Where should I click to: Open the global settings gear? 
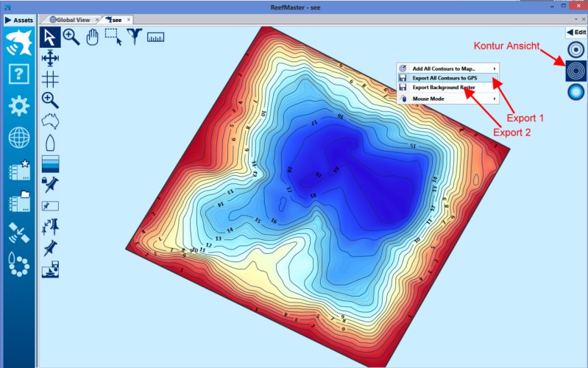pos(18,106)
